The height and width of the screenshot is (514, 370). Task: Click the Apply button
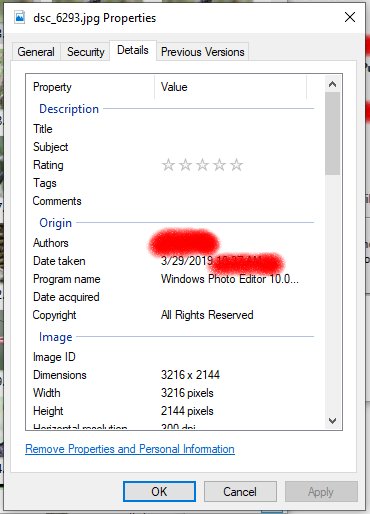coord(321,491)
